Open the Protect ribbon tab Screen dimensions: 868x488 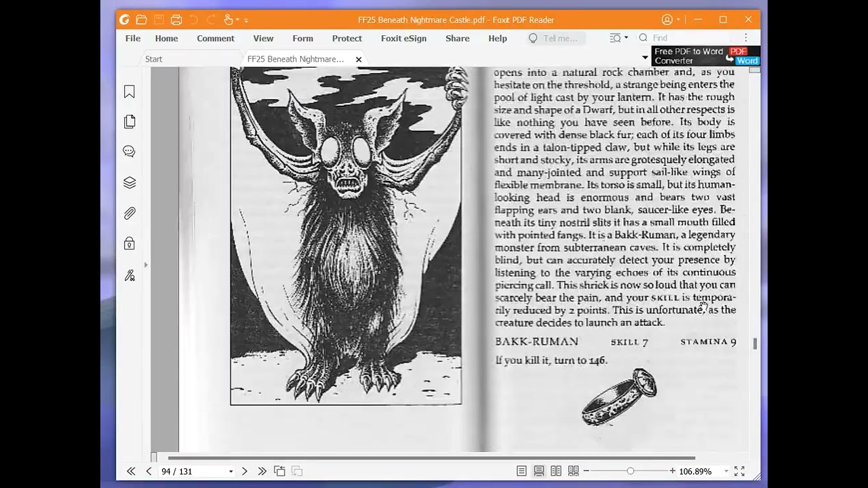pyautogui.click(x=347, y=39)
